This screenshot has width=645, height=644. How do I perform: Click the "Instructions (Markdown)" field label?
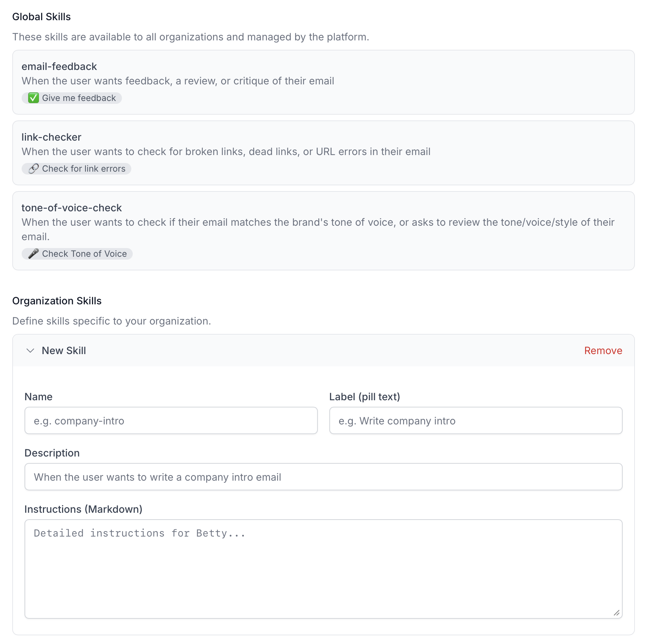(83, 509)
